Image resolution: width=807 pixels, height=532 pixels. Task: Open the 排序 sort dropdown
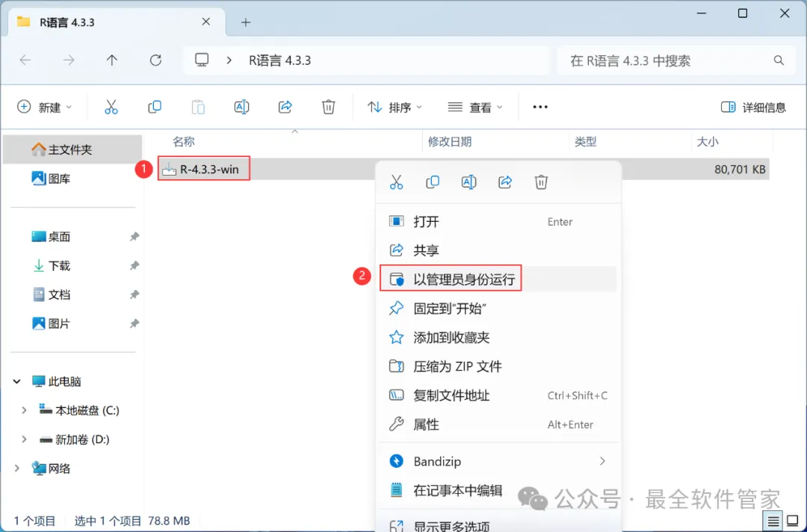[395, 107]
